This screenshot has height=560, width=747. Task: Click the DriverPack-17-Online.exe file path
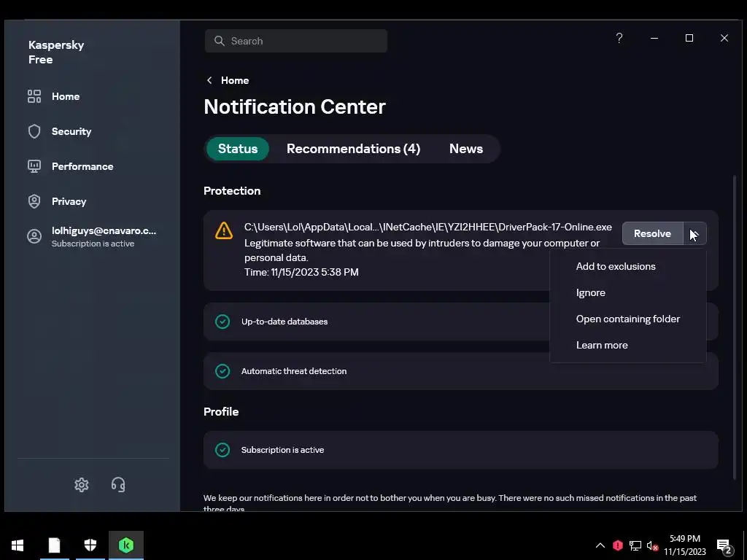[427, 227]
